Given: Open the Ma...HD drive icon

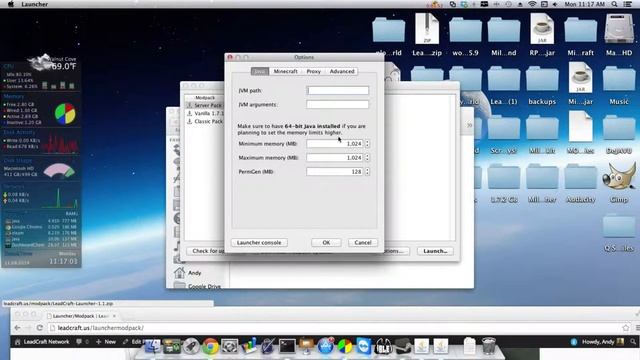Looking at the screenshot, I should click(619, 35).
